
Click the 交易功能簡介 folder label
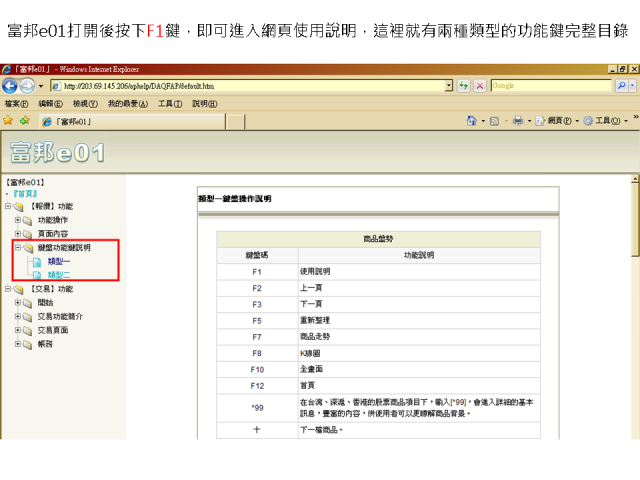click(x=60, y=317)
